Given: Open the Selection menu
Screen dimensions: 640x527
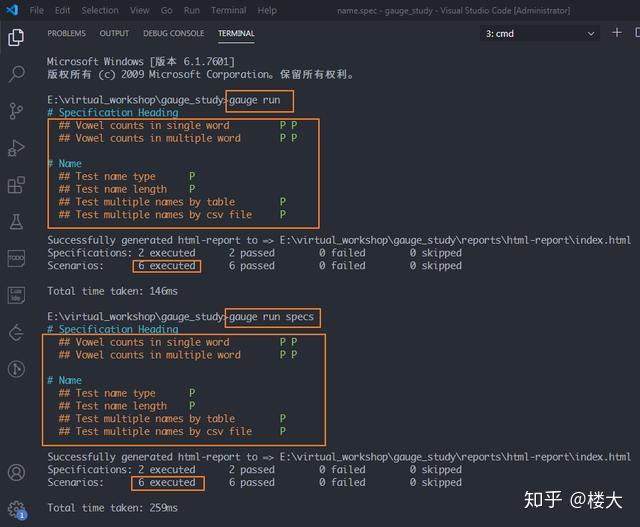Looking at the screenshot, I should point(100,10).
